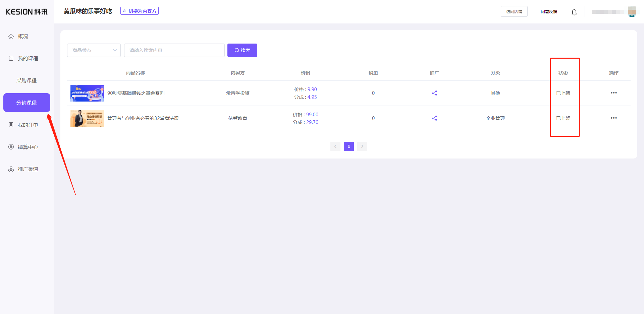The image size is (644, 314).
Task: Click 切换为内容方 switch button
Action: (x=140, y=11)
